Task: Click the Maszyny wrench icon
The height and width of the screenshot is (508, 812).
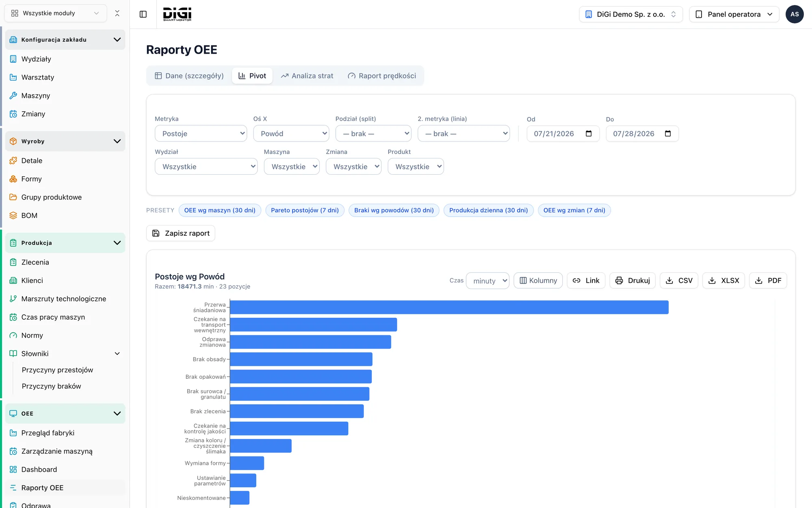Action: tap(13, 96)
